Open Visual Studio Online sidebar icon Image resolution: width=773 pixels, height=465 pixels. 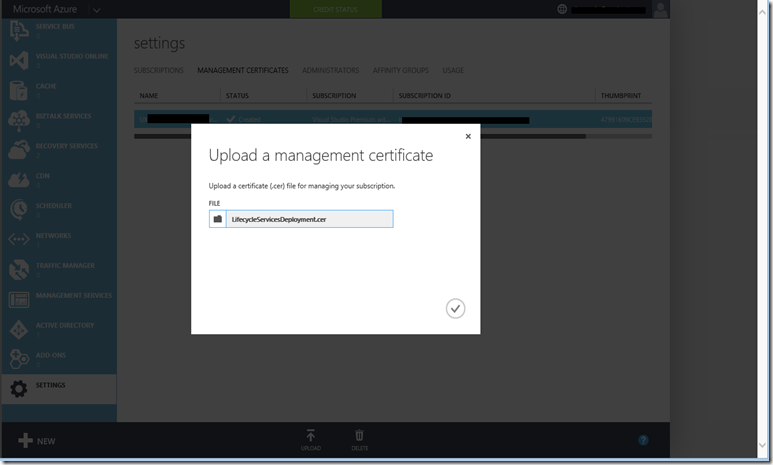pyautogui.click(x=19, y=61)
